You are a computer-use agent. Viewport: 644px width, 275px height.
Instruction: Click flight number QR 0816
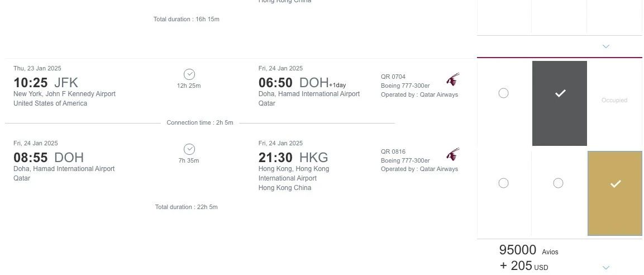tap(393, 151)
